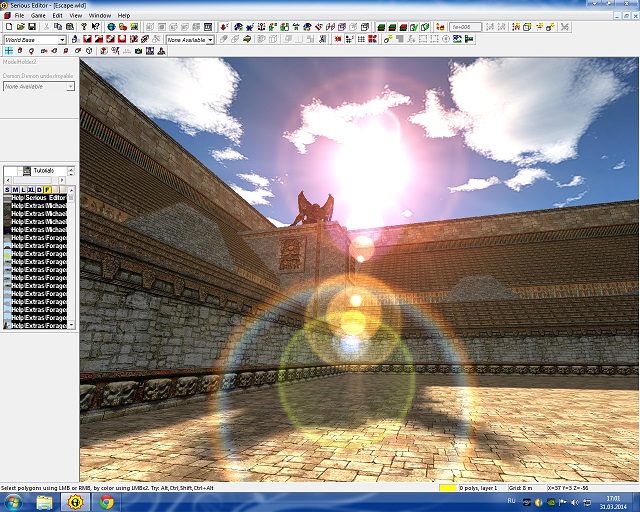Open Google Chrome from the taskbar
This screenshot has width=640, height=512.
point(107,502)
